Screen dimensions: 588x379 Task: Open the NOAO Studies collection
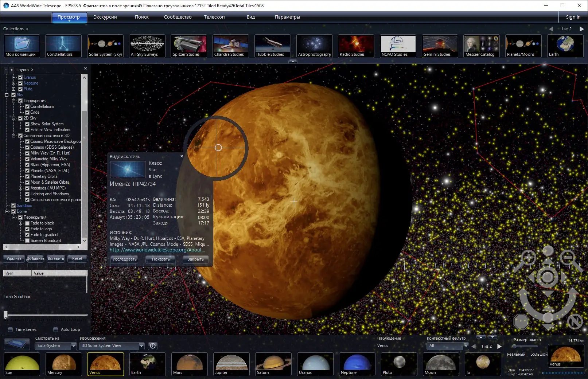pos(398,46)
